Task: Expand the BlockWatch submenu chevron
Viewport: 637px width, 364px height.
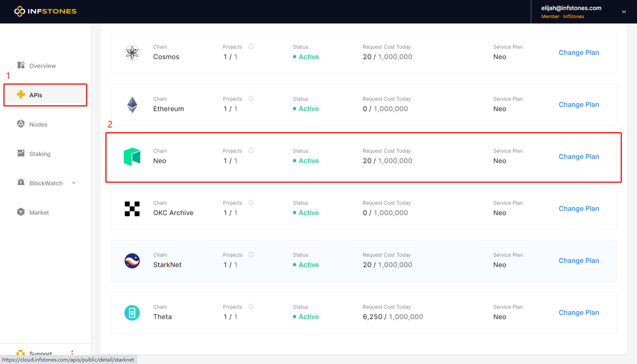Action: point(74,183)
